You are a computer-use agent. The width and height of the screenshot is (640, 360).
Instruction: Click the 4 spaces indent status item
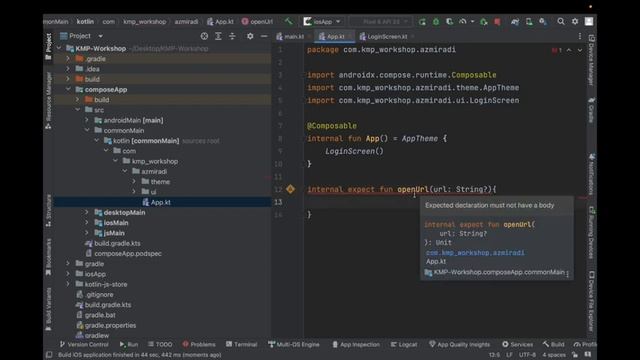[x=553, y=355]
